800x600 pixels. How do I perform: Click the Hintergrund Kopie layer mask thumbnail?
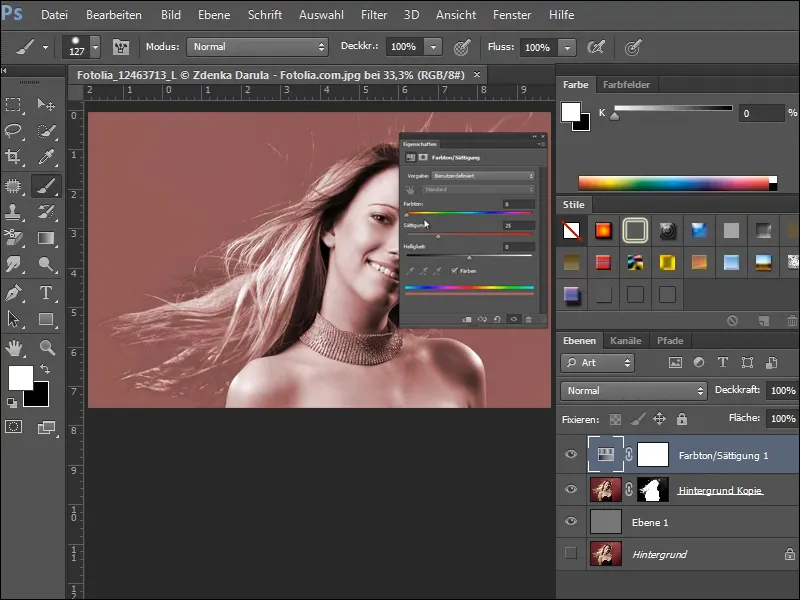tap(653, 489)
